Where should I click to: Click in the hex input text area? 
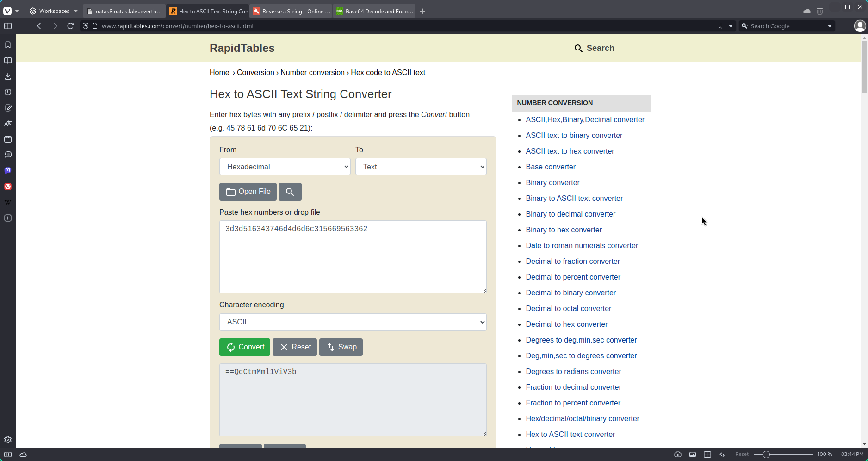(x=353, y=257)
